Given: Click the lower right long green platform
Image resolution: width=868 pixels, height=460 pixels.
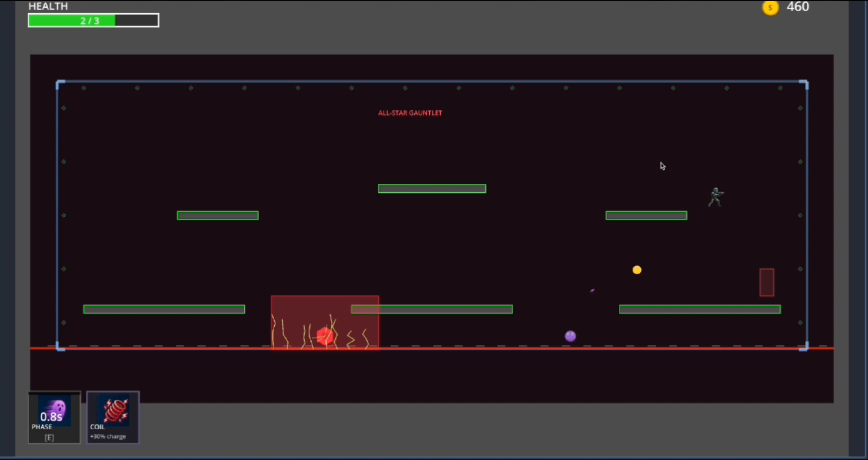Looking at the screenshot, I should 700,309.
